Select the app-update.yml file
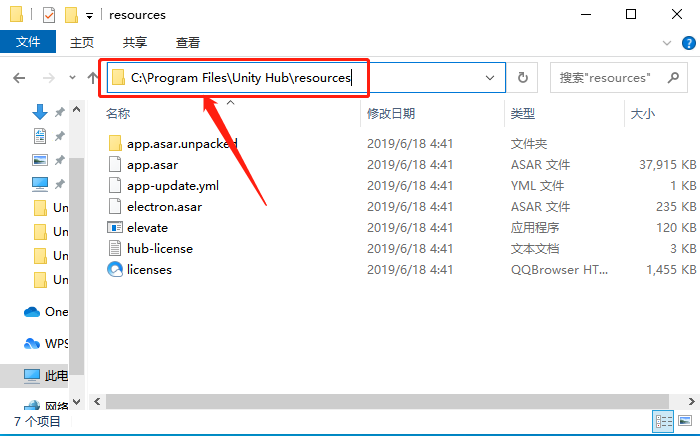The image size is (700, 436). pos(173,186)
